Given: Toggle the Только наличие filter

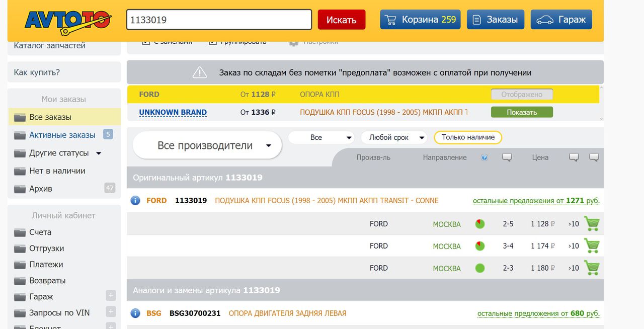Looking at the screenshot, I should point(468,137).
